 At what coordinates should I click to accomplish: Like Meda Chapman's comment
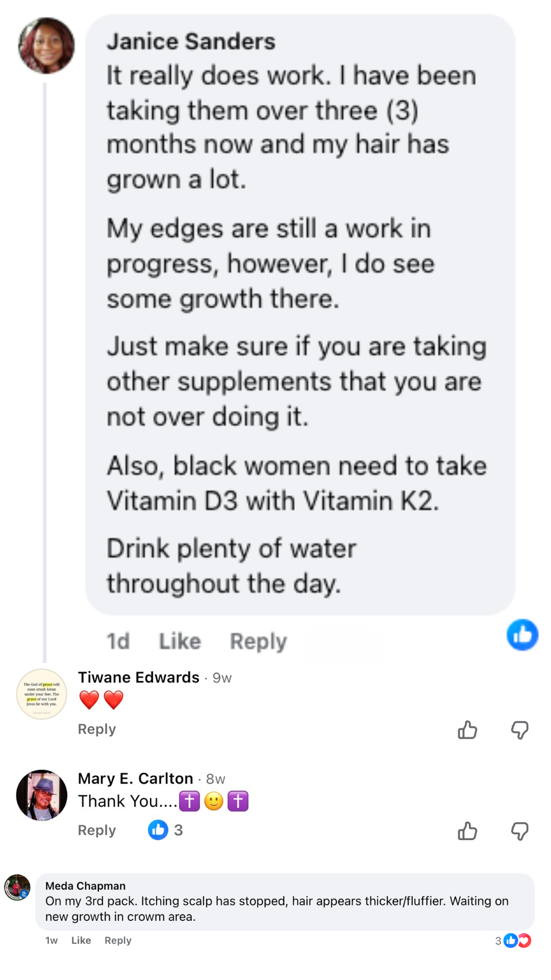click(x=81, y=940)
